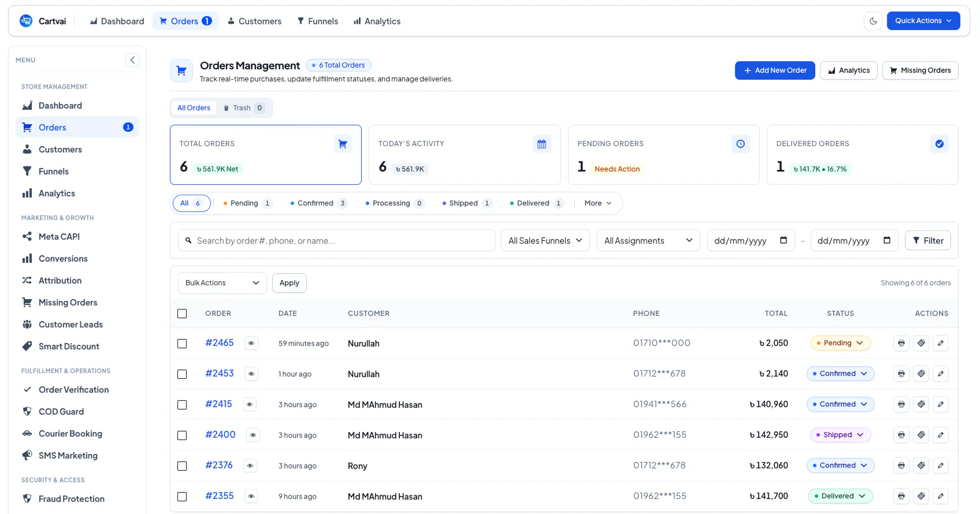Tick the select-all orders checkbox in header
Viewport: 980px width, 514px height.
182,314
